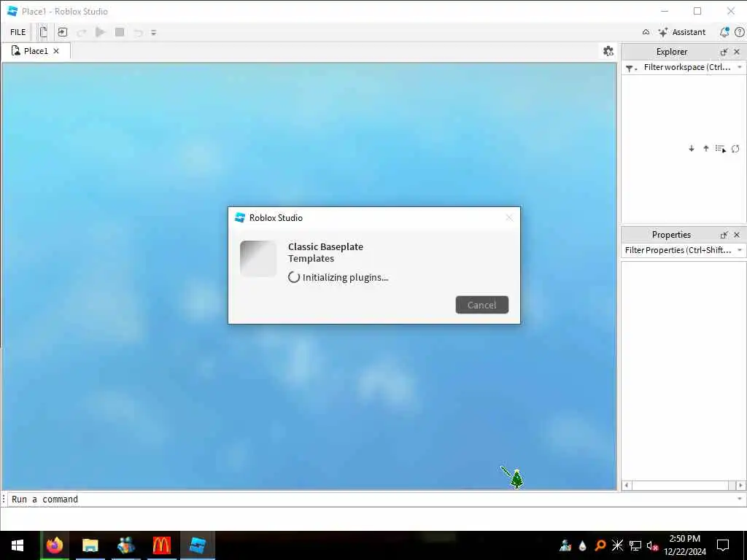747x560 pixels.
Task: Click the 'Initializing plugins...' status text
Action: [345, 277]
